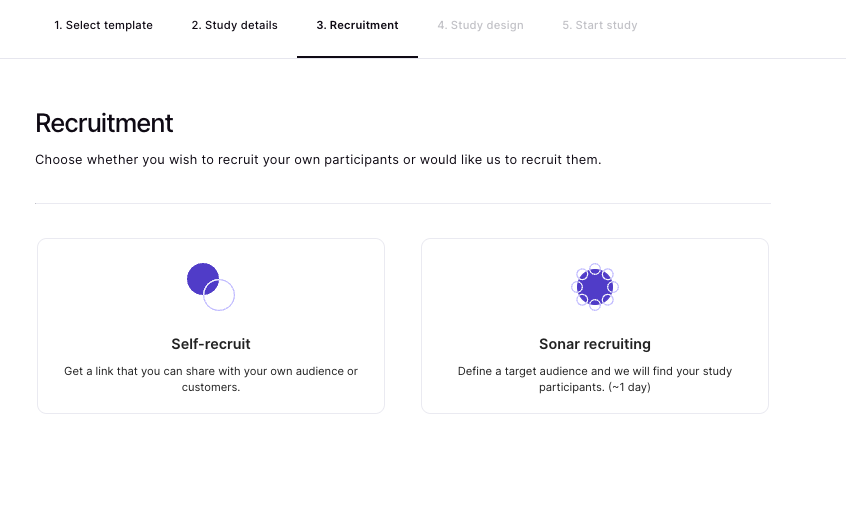Click the Self-recruit overlapping circles icon

tap(210, 286)
